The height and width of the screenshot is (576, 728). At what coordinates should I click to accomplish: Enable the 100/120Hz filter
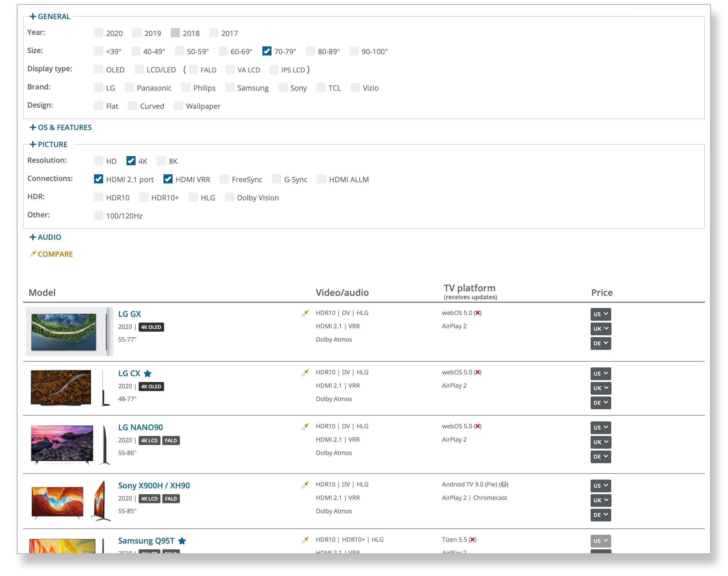(99, 216)
